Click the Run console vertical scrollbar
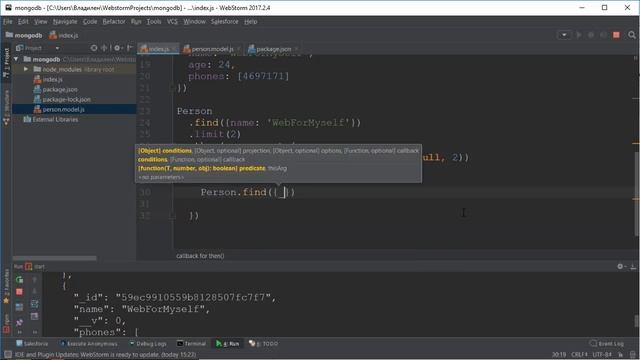The image size is (640, 360). 637,321
